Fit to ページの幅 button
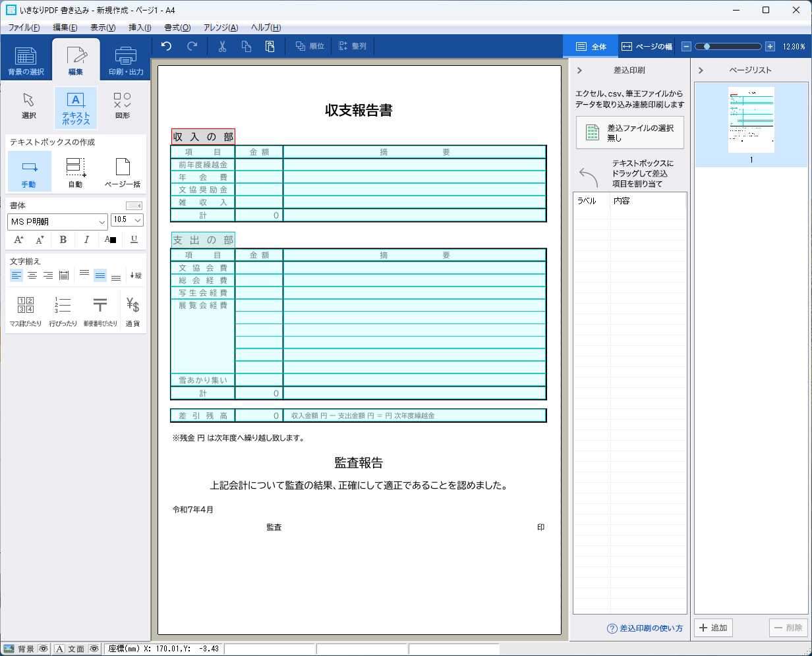 click(647, 47)
